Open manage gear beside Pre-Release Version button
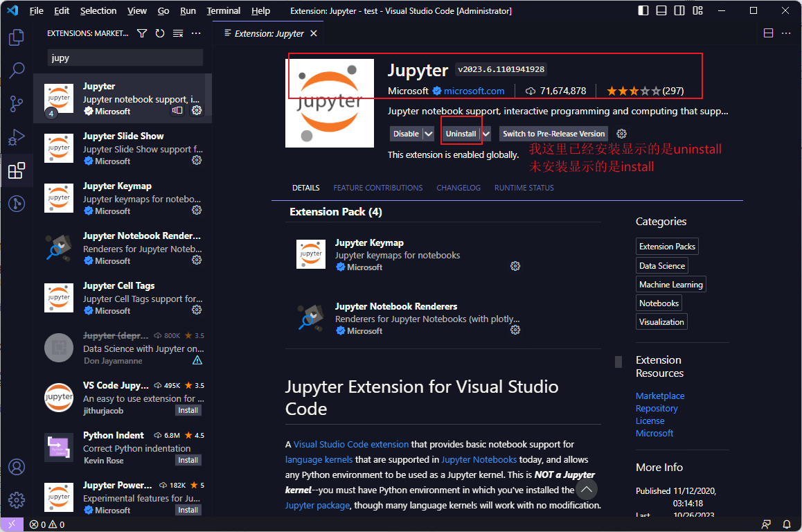Viewport: 802px width, 532px height. click(x=621, y=134)
